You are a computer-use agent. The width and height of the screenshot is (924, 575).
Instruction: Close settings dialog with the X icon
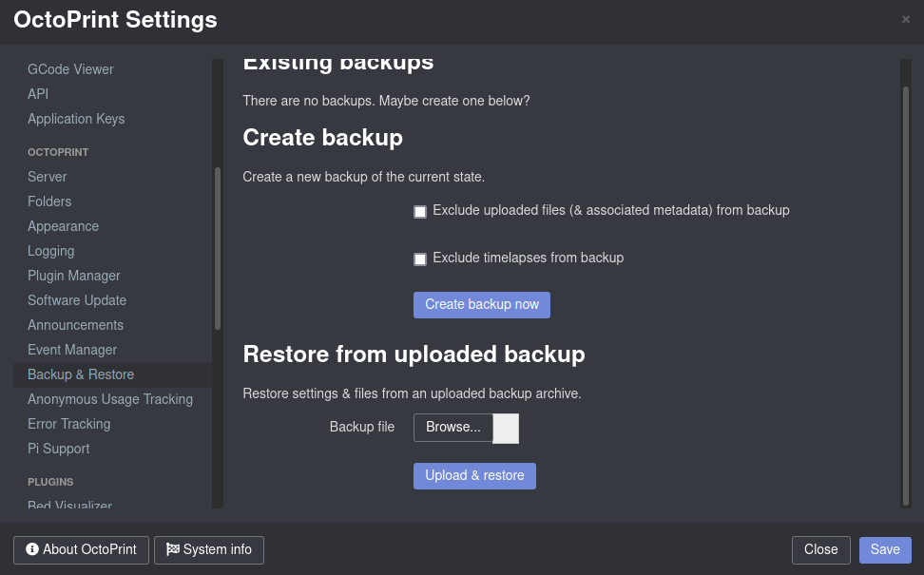906,19
